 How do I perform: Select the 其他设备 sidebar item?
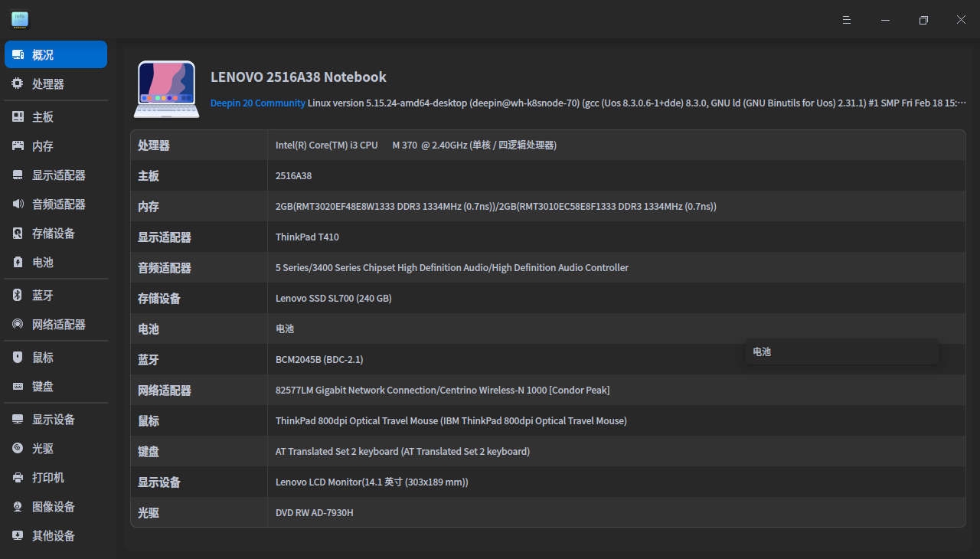(54, 536)
